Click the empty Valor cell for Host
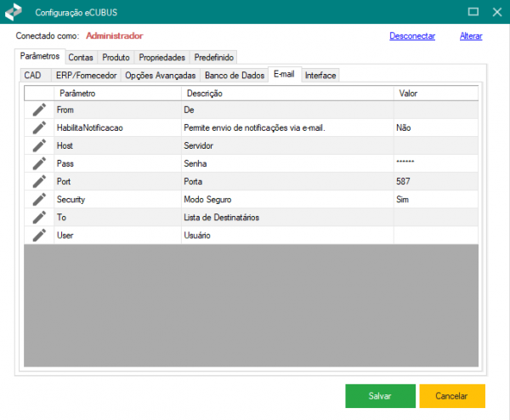This screenshot has width=510, height=420. (436, 145)
